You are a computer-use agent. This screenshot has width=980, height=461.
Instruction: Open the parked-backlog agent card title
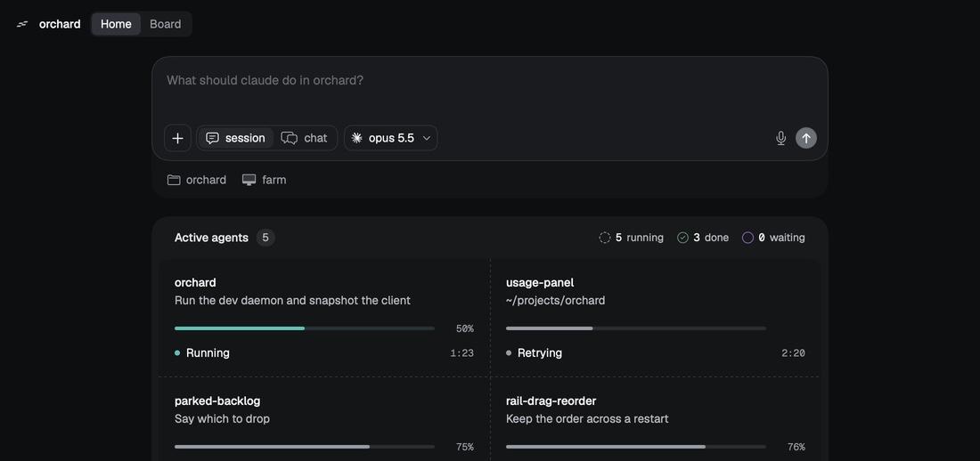[216, 400]
